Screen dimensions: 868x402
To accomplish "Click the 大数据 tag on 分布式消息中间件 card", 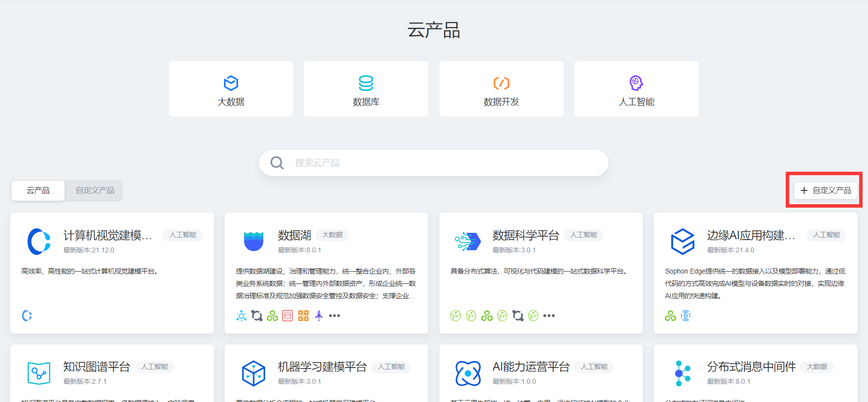I will click(817, 367).
